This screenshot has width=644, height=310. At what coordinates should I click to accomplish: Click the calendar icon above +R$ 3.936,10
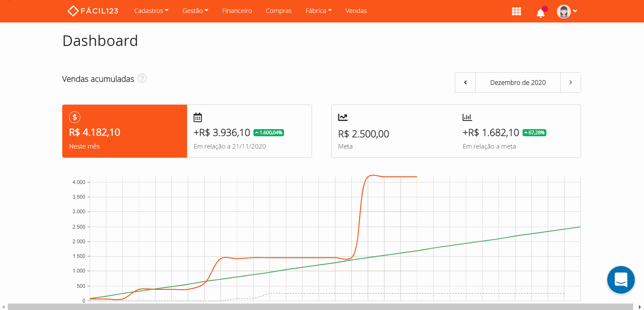[x=198, y=118]
